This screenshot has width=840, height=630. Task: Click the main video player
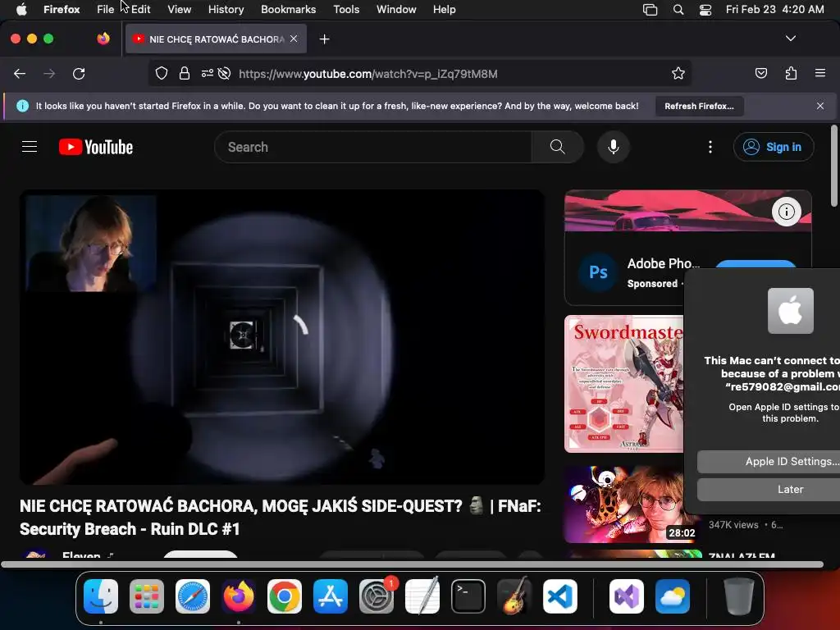coord(282,337)
